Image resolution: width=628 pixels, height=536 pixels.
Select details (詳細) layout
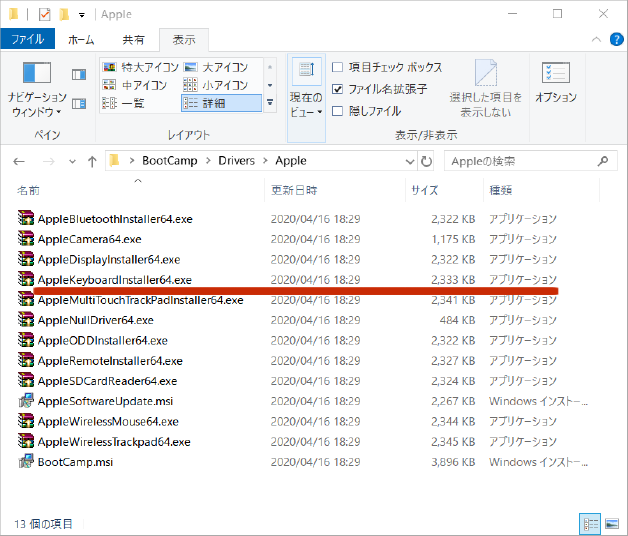[221, 103]
